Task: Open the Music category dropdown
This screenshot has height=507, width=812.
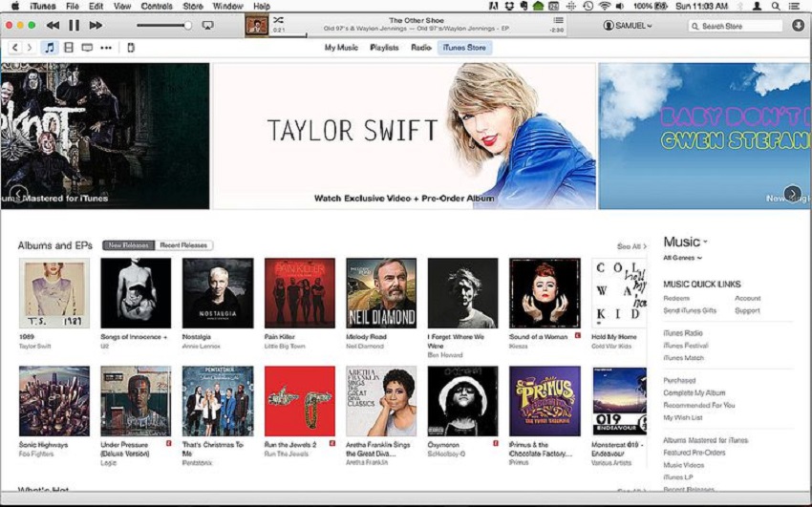Action: 686,243
